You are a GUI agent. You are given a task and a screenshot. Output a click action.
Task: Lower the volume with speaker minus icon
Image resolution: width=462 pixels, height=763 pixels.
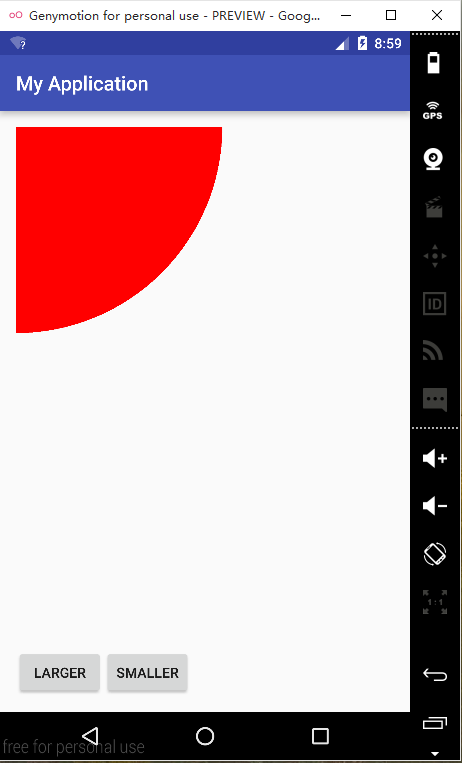pos(435,506)
